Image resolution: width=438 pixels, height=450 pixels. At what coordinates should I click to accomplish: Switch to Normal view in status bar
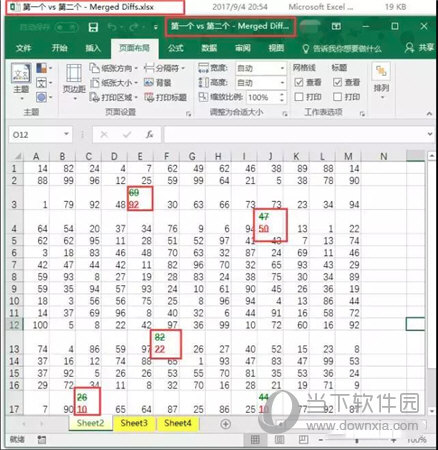click(x=255, y=440)
